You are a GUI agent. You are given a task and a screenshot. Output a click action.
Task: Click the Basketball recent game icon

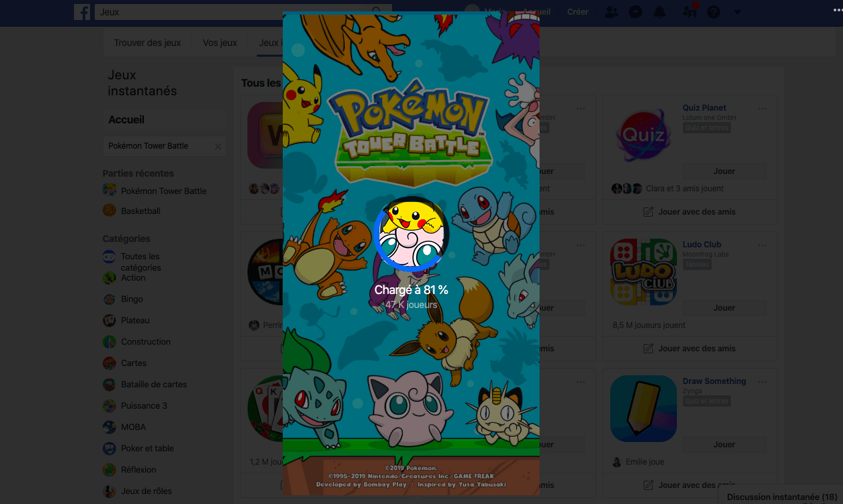109,211
